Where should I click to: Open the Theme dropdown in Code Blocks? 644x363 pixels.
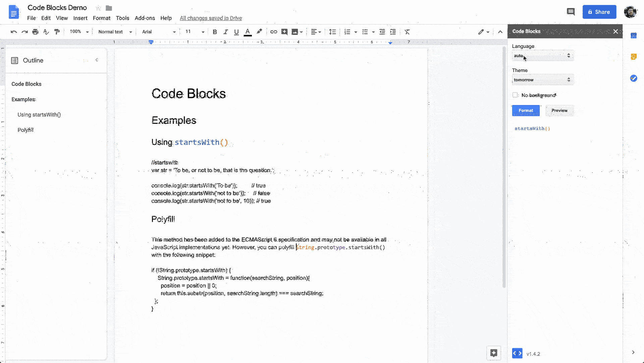pos(542,80)
